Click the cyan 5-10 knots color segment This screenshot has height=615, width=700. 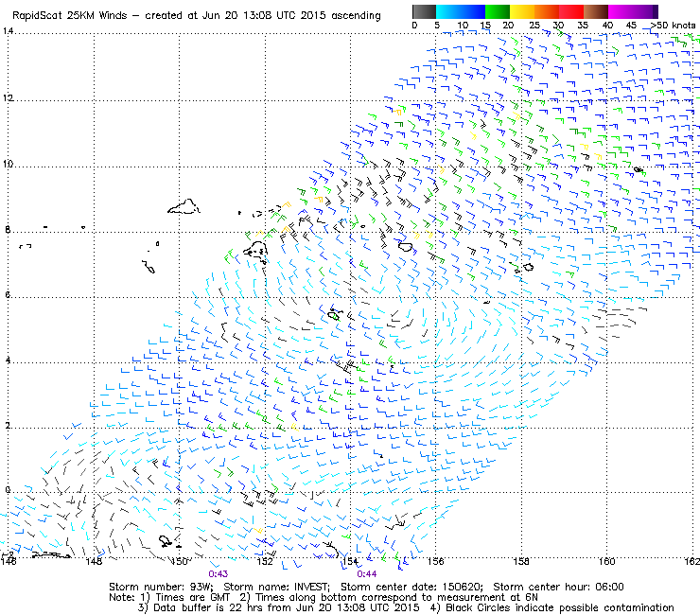coord(448,11)
